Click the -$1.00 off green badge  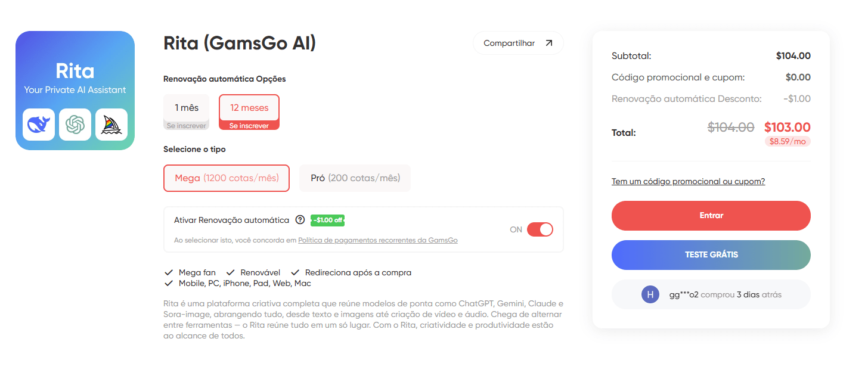[327, 220]
